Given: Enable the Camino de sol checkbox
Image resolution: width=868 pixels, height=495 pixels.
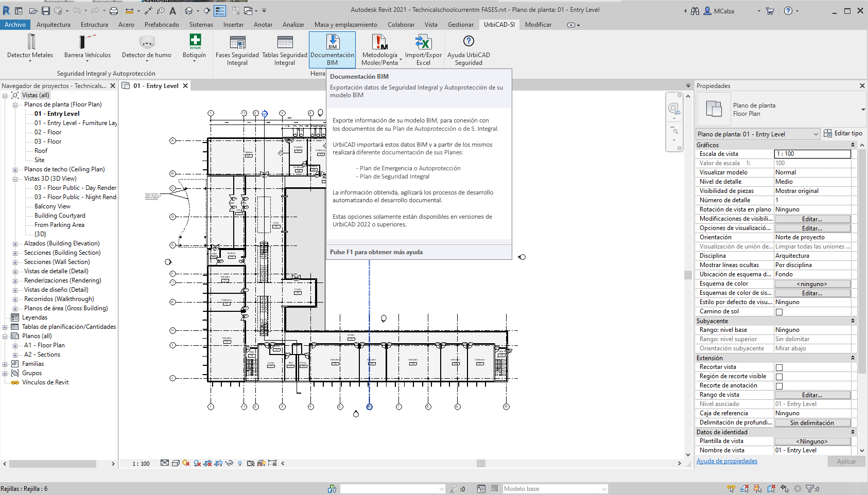Looking at the screenshot, I should (x=779, y=312).
